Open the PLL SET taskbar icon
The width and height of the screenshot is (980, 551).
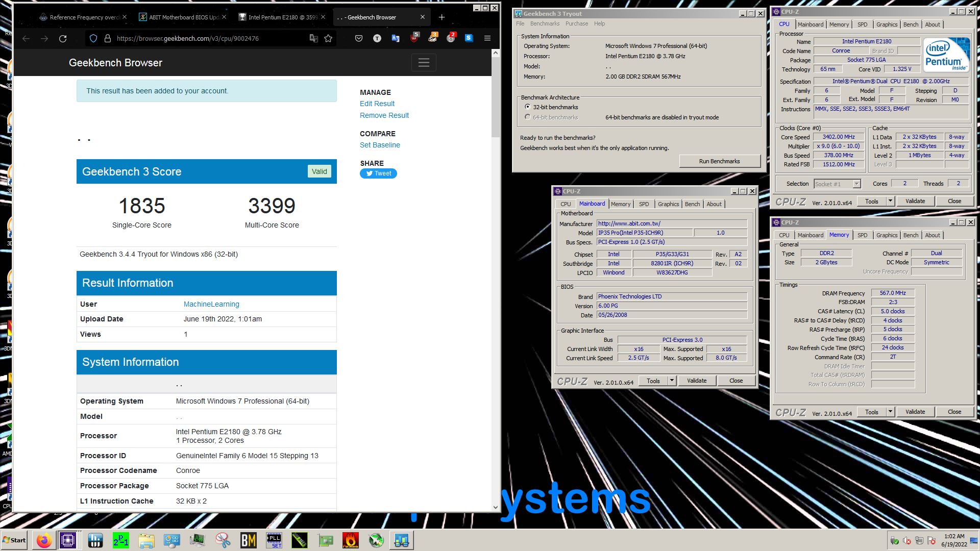point(274,540)
